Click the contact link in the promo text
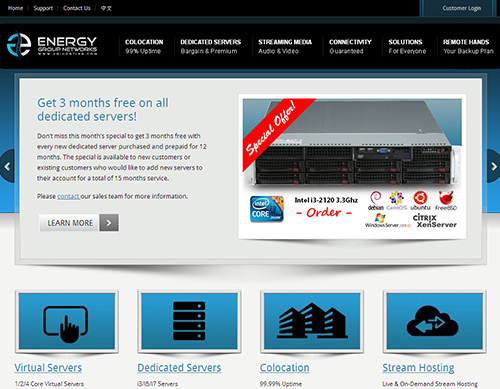500x389 pixels. point(68,196)
